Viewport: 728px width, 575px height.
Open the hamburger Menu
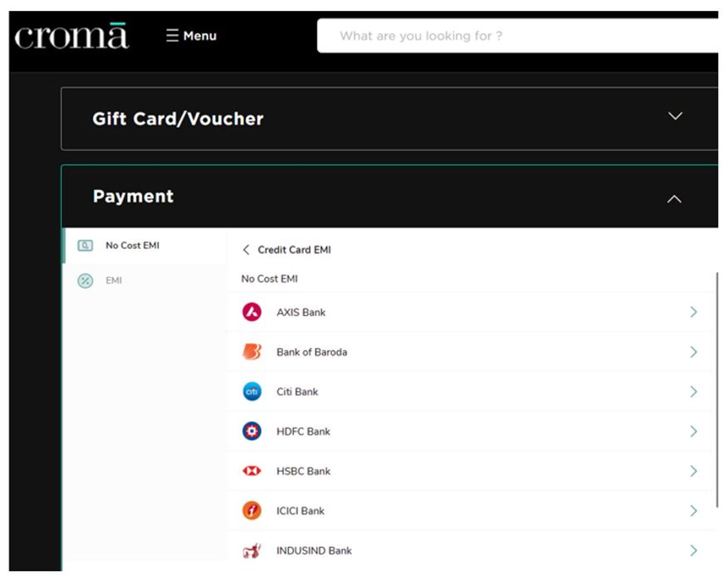[x=191, y=36]
